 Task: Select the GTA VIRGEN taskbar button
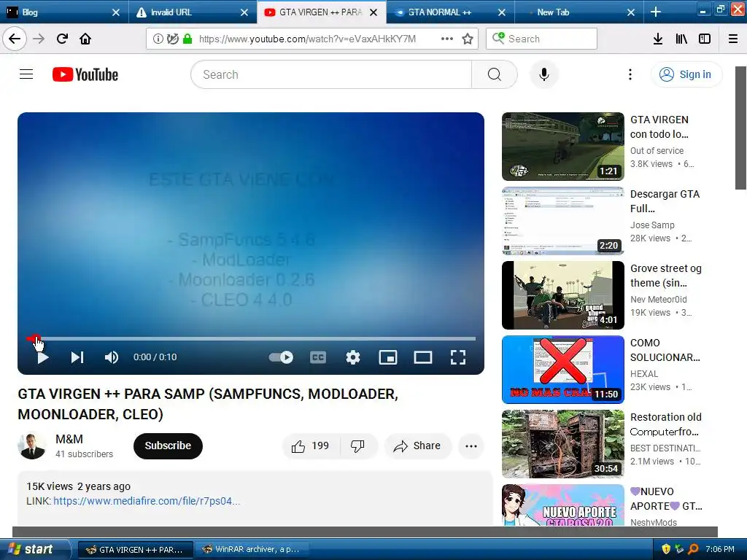(135, 550)
